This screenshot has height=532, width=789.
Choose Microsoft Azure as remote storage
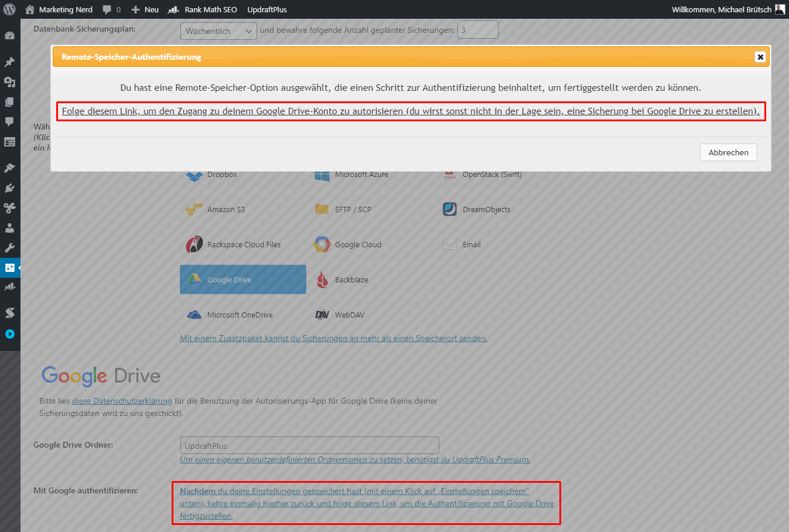(351, 175)
